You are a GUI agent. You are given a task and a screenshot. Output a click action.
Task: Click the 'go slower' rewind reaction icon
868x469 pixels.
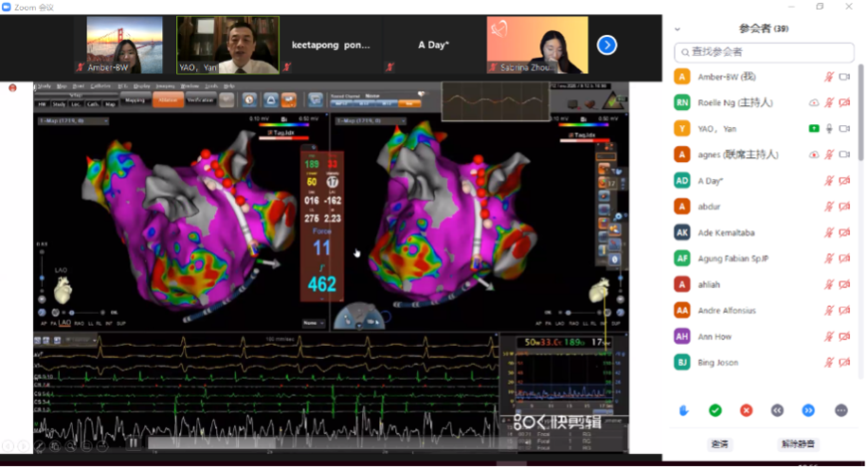click(x=777, y=410)
